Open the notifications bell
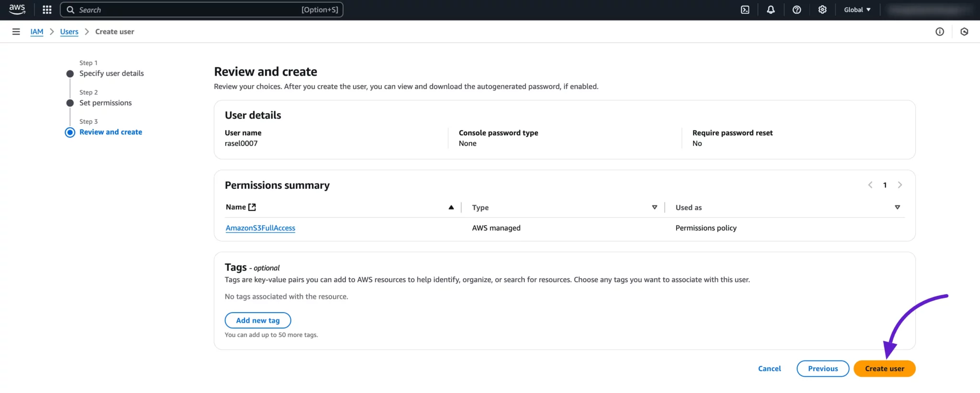Viewport: 980px width, 393px height. 770,10
